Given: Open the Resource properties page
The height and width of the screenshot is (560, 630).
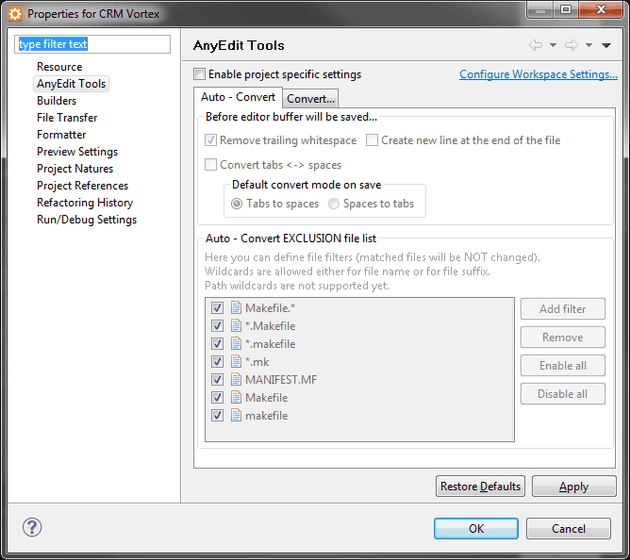Looking at the screenshot, I should 59,67.
